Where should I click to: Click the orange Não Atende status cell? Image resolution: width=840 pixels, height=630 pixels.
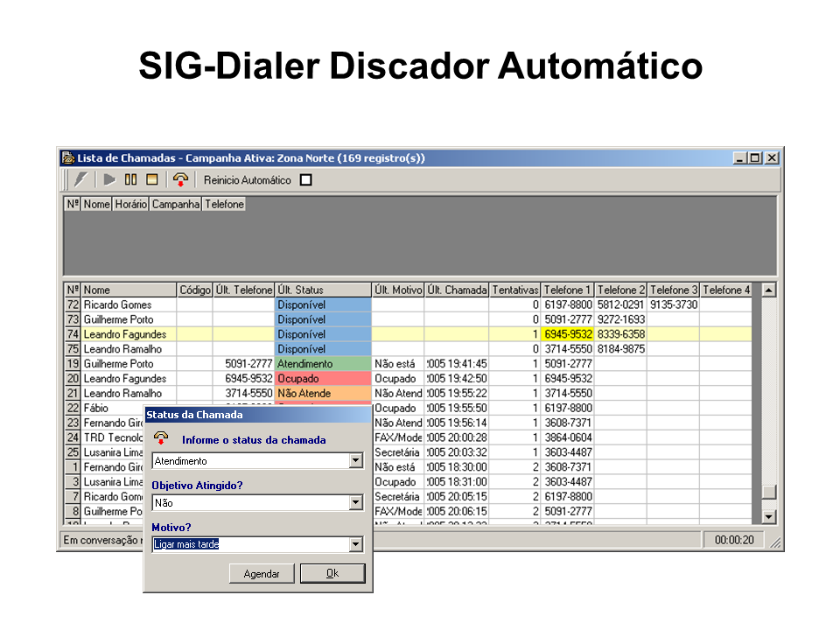click(323, 393)
